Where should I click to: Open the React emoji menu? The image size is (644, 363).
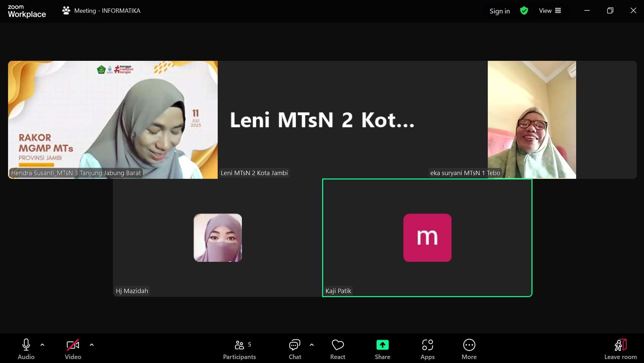pyautogui.click(x=338, y=349)
